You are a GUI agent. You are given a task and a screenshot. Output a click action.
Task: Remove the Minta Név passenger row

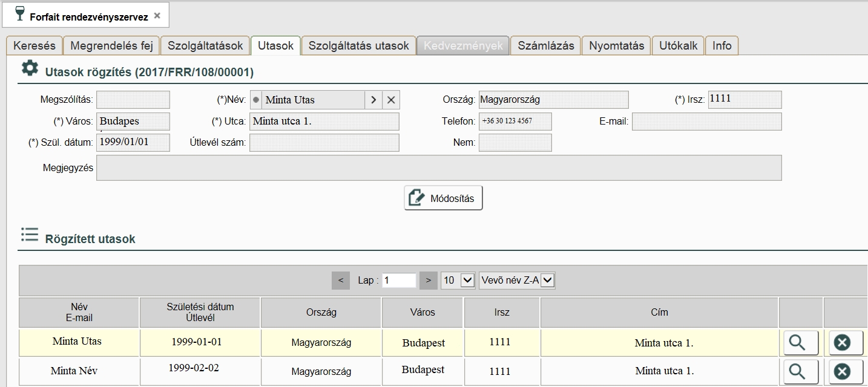pos(841,371)
